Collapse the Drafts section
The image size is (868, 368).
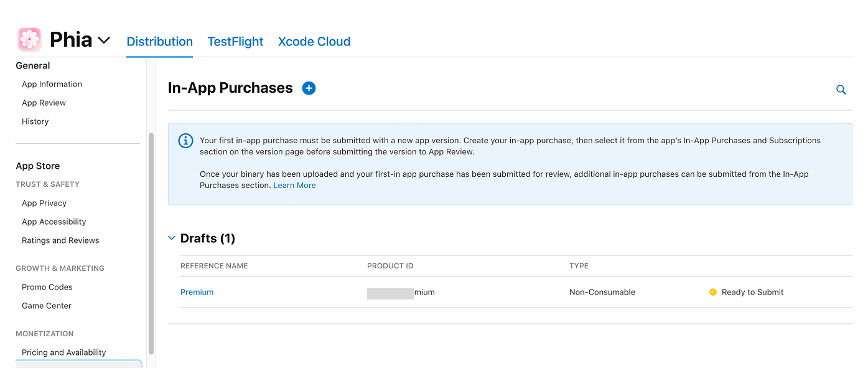point(172,238)
